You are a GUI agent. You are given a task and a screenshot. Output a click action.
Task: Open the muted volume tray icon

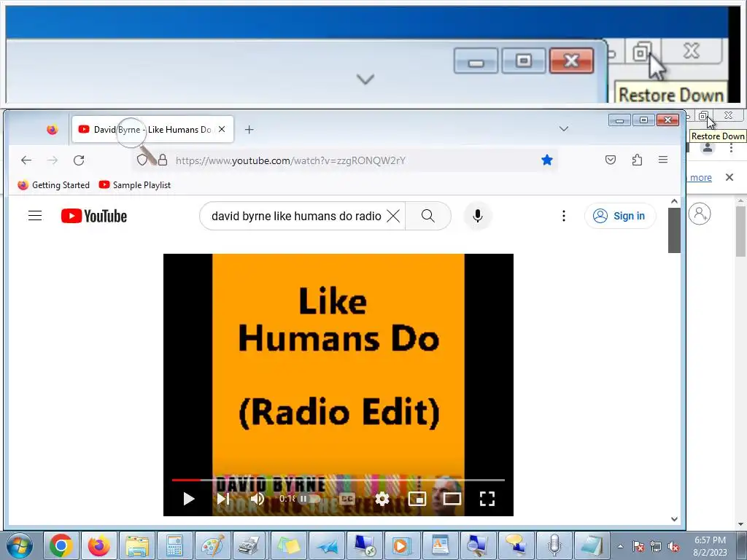pos(673,546)
